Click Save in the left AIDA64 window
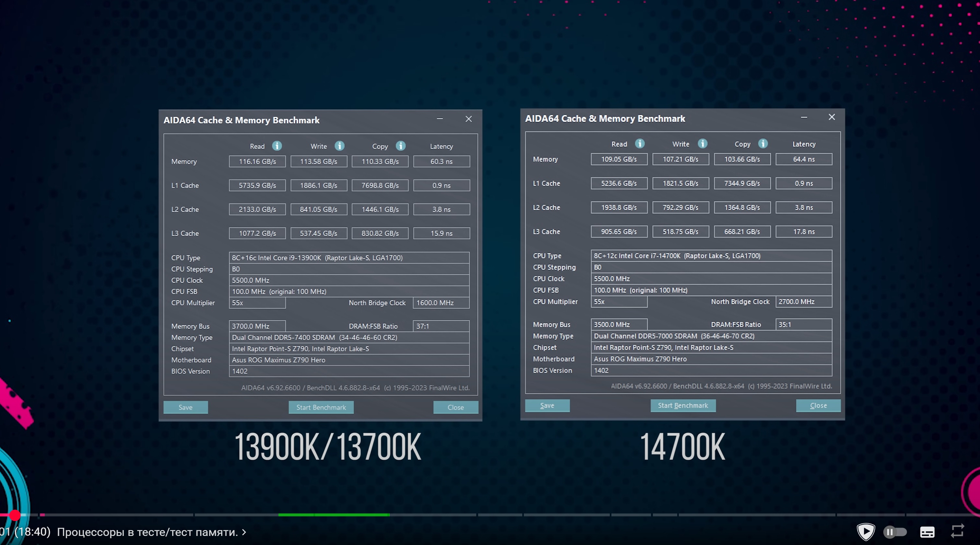 point(186,407)
